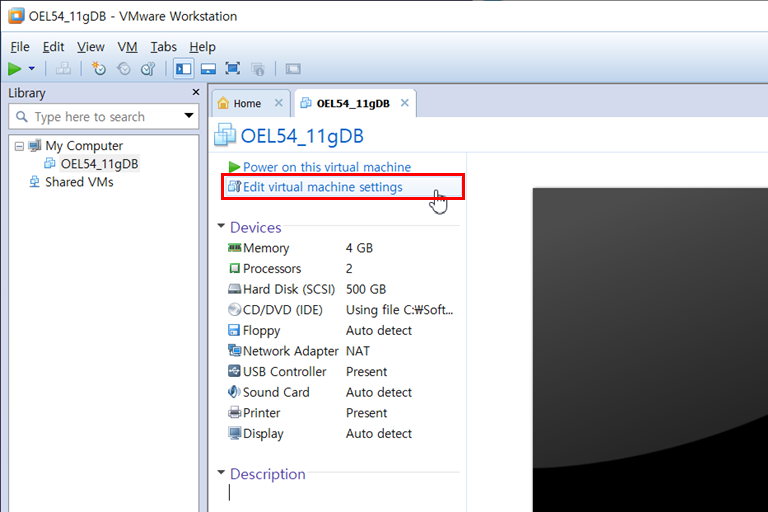This screenshot has width=768, height=512.
Task: Collapse the Devices section
Action: 221,226
